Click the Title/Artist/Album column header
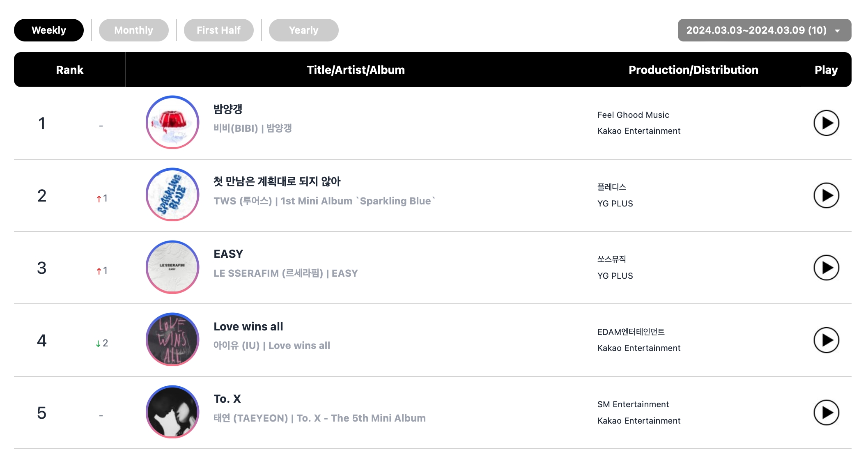Viewport: 868px width, 454px height. pyautogui.click(x=356, y=70)
